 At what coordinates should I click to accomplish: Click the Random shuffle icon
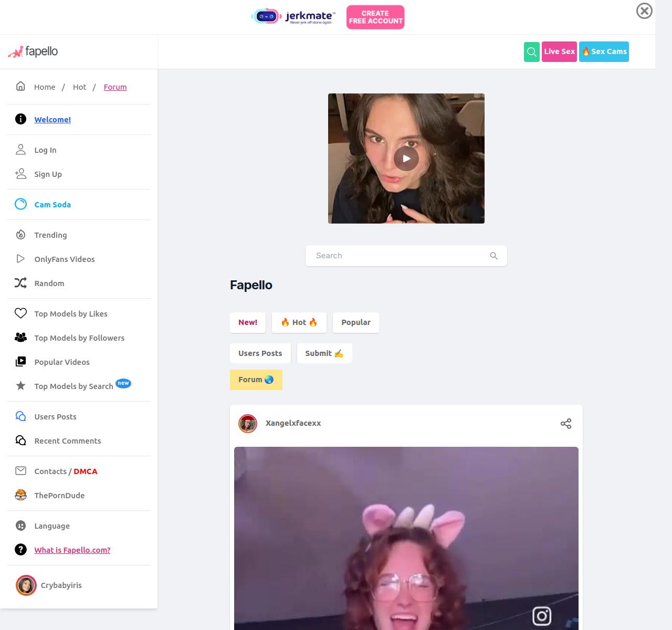click(20, 283)
